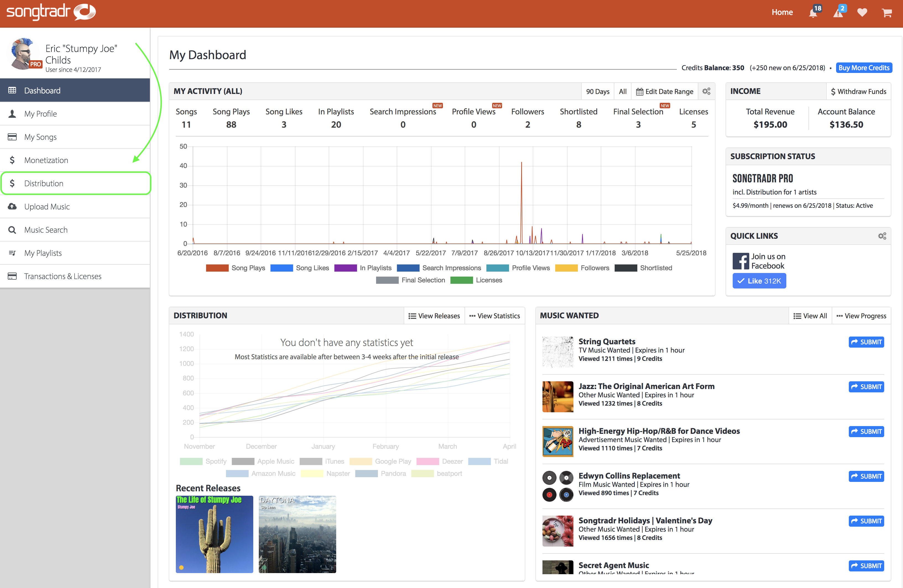Submit to Secret Agent Music listing
Image resolution: width=903 pixels, height=588 pixels.
click(866, 566)
